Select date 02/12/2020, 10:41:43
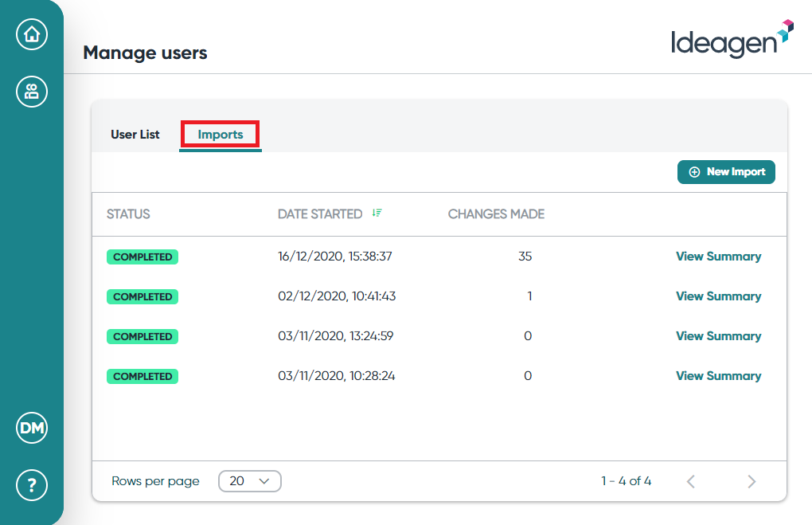Viewport: 812px width, 525px height. tap(337, 296)
